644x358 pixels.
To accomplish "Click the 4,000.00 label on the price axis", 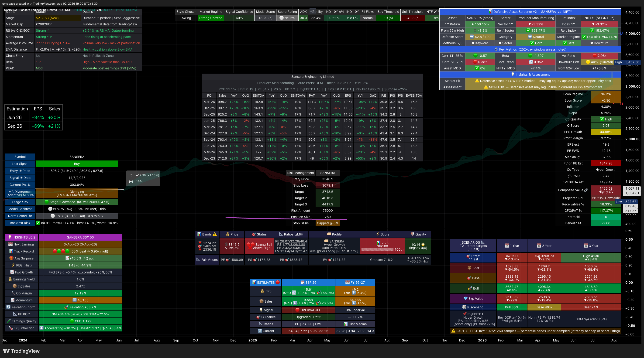I will pos(633,34).
